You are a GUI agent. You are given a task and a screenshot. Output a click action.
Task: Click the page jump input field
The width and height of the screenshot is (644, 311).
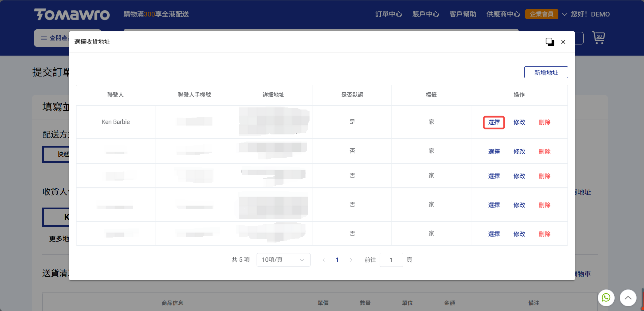coord(391,260)
